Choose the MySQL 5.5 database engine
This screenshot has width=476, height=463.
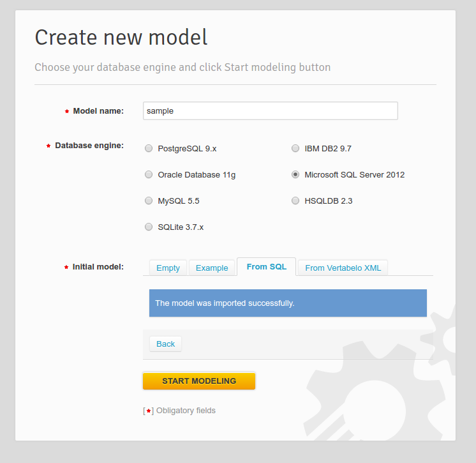point(149,201)
